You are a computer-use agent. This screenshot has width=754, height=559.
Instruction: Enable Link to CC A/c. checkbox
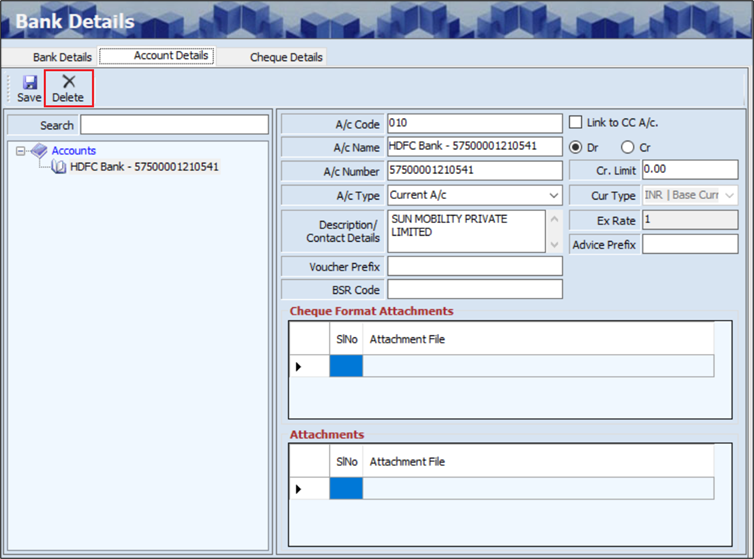pos(576,123)
